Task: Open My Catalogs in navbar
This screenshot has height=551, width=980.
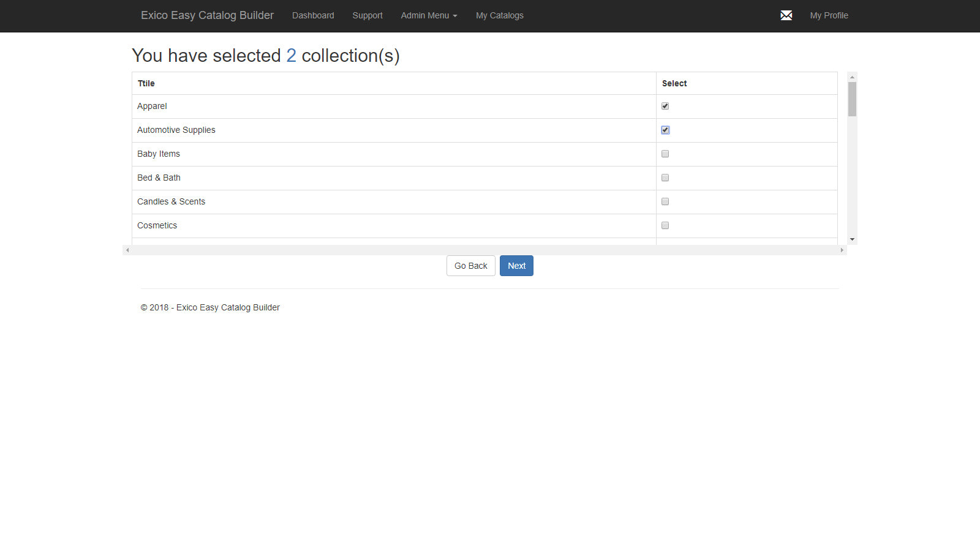Action: (500, 15)
